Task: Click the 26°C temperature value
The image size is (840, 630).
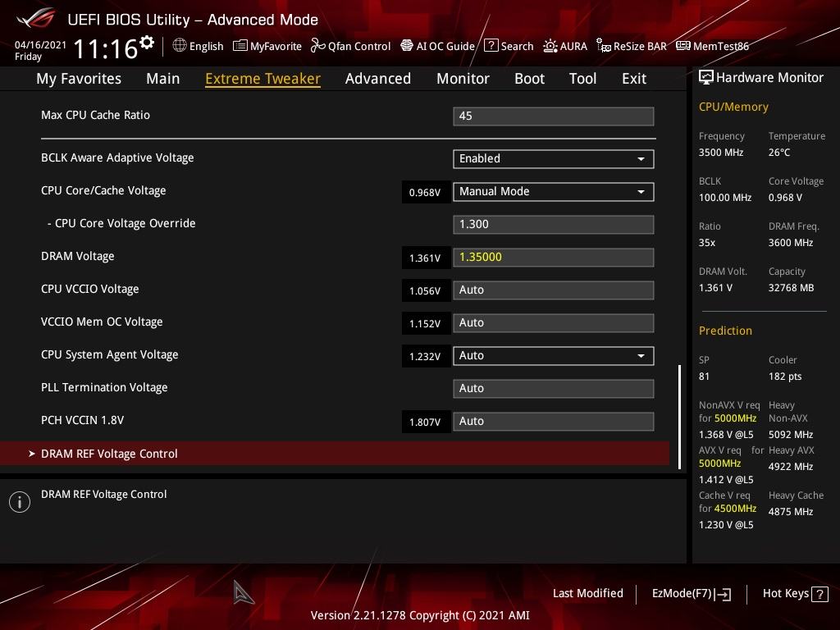Action: (x=779, y=153)
